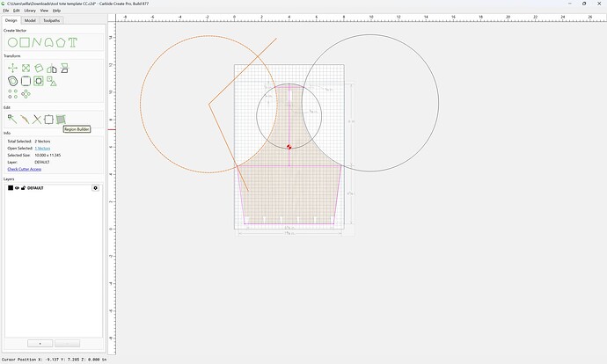
Task: Click the large gray circle on the right
Action: coord(439,103)
